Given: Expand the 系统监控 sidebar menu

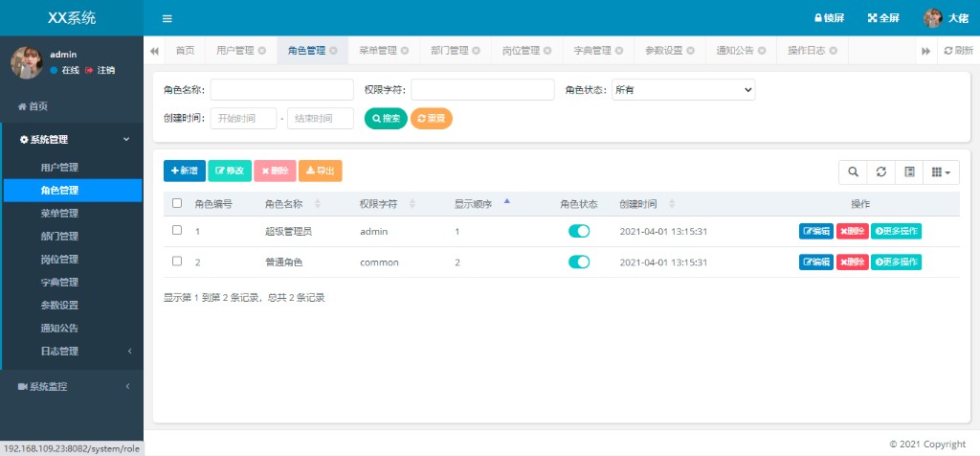Looking at the screenshot, I should [x=72, y=387].
